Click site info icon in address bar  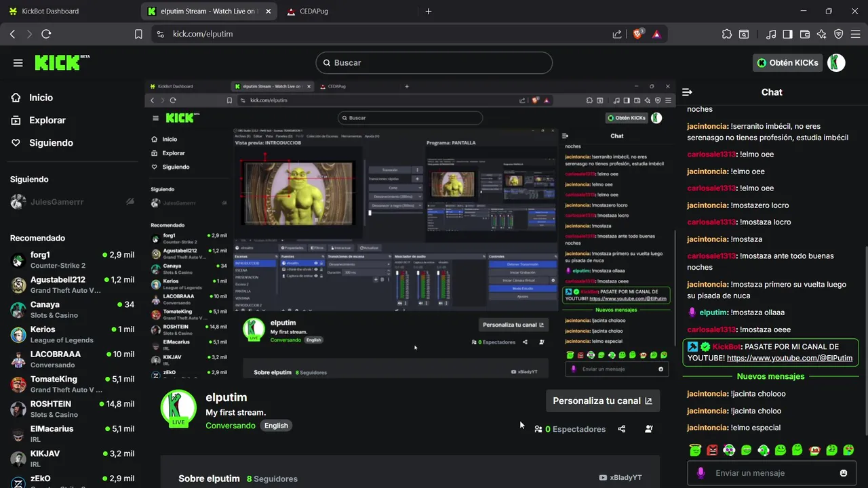tap(160, 34)
